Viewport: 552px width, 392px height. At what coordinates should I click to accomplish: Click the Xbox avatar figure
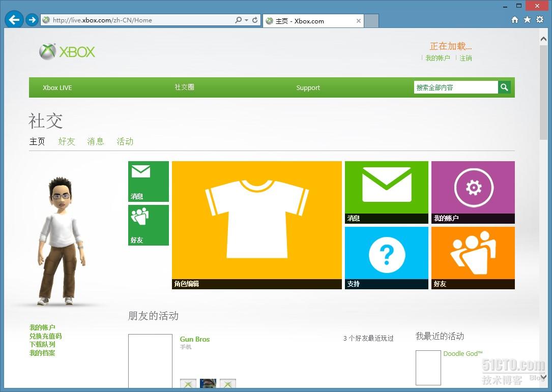61,241
